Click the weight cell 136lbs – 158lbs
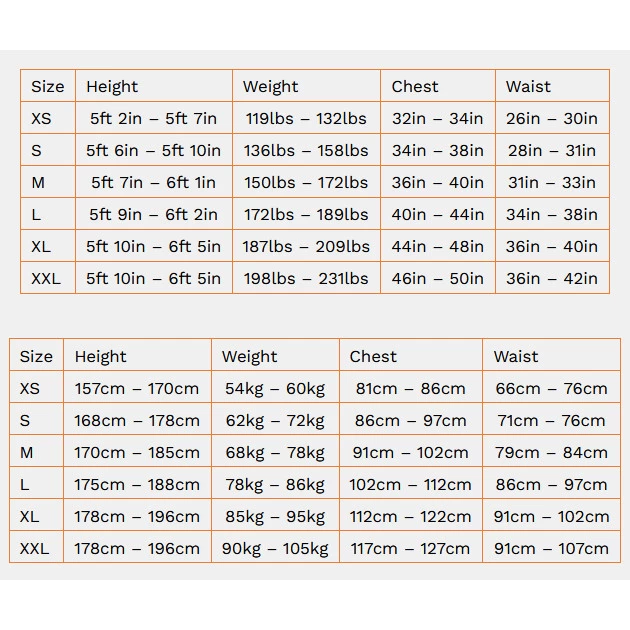630x630 pixels. coord(306,150)
